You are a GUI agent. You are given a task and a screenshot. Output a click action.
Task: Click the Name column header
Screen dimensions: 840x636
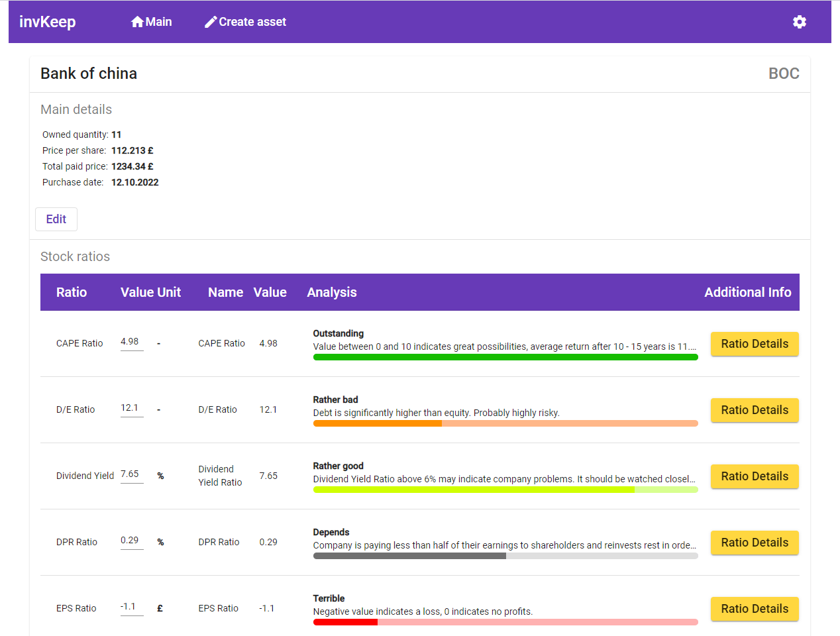coord(225,292)
